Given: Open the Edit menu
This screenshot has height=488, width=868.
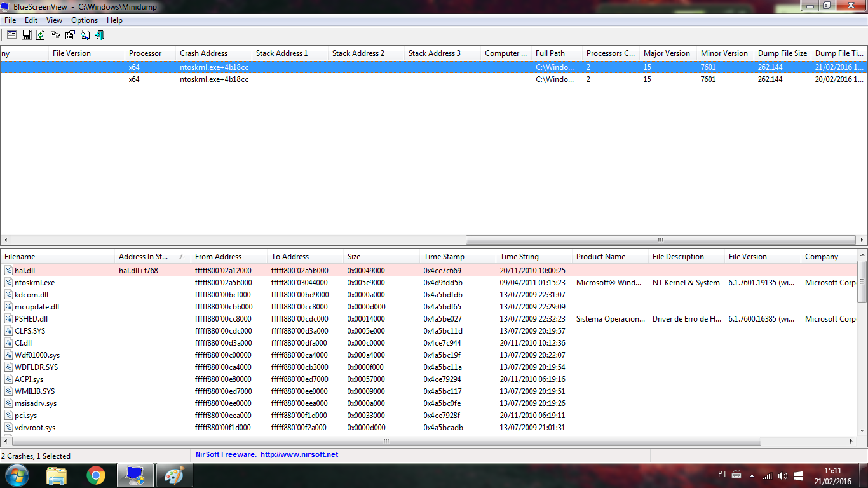Looking at the screenshot, I should [x=31, y=20].
